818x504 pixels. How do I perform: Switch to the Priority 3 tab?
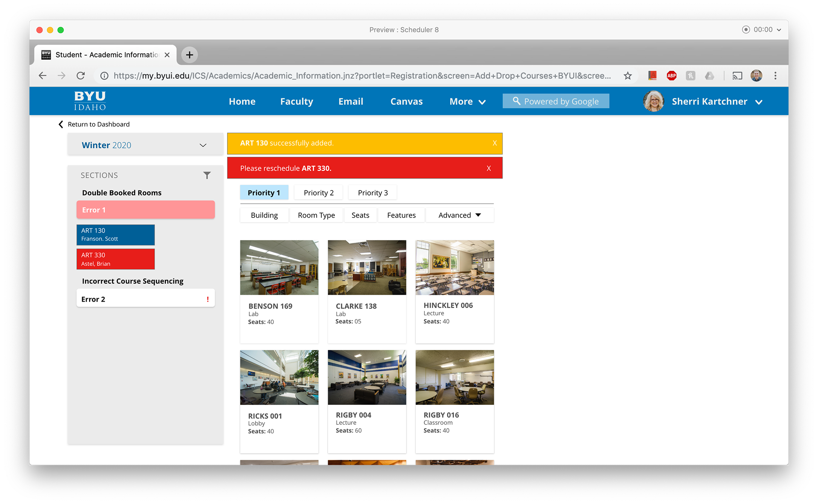[x=373, y=193]
